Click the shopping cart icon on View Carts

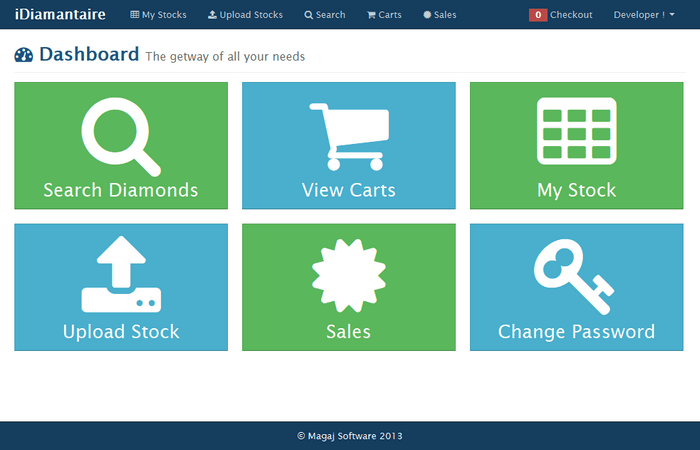point(348,136)
